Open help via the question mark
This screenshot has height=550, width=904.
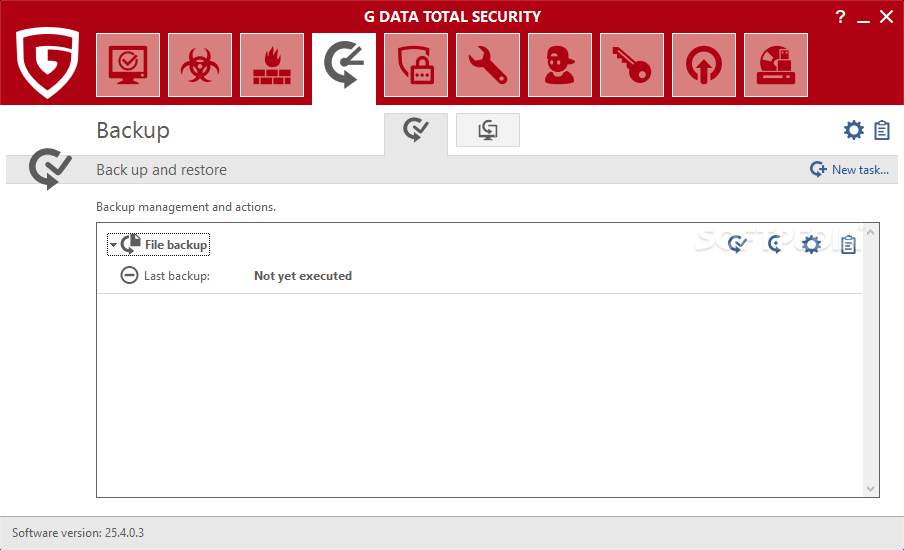click(841, 17)
